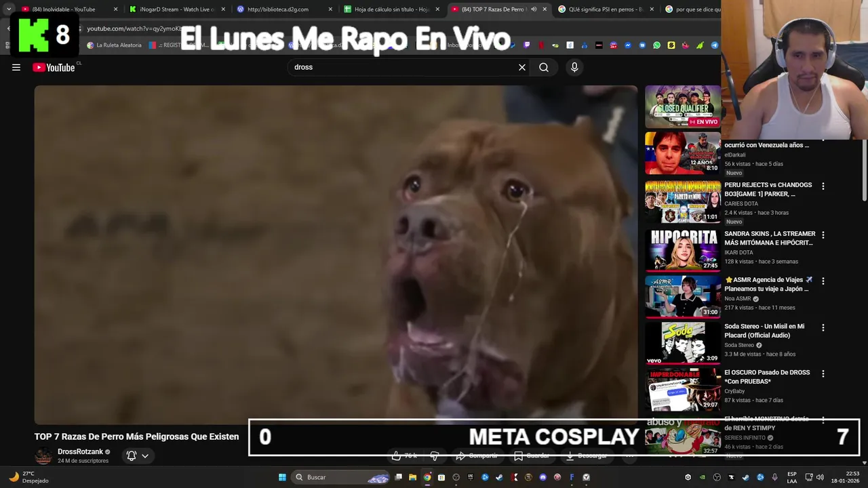868x488 pixels.
Task: Open the DrossRotzank channel name link
Action: [x=80, y=451]
